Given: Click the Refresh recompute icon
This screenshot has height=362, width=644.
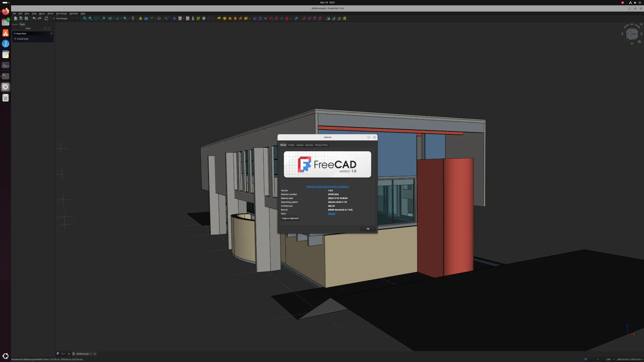Looking at the screenshot, I should click(x=46, y=18).
